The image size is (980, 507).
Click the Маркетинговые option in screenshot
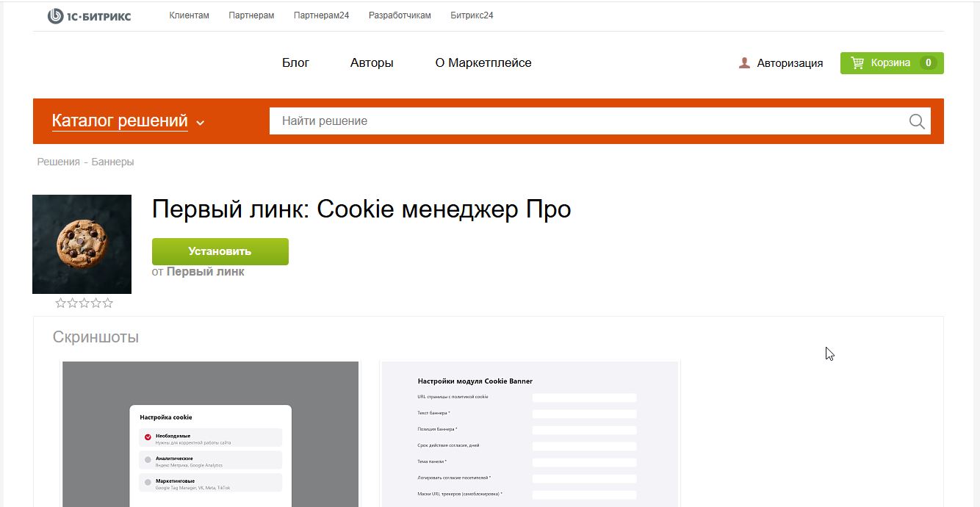tap(210, 483)
